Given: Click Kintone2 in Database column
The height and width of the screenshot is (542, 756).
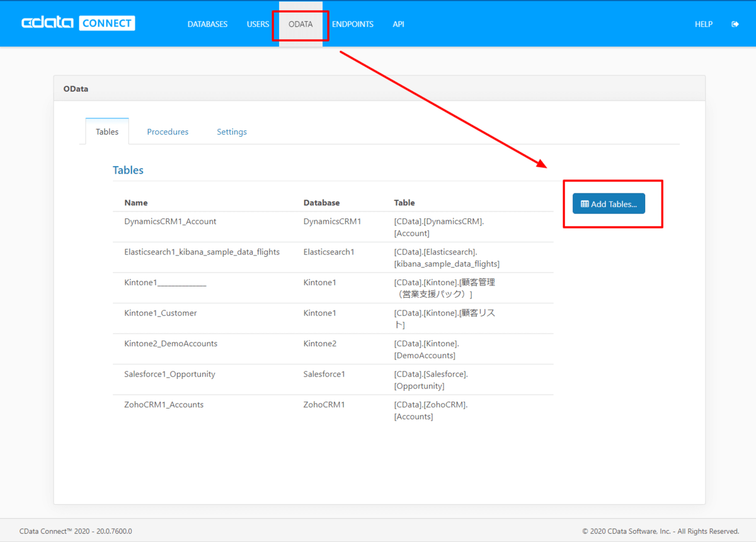Looking at the screenshot, I should 320,344.
